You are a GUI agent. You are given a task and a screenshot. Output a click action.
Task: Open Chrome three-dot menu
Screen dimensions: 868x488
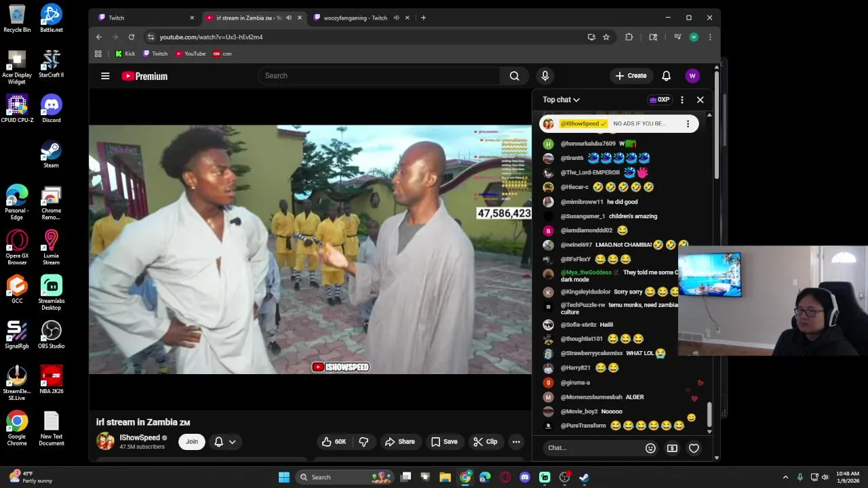coord(710,37)
